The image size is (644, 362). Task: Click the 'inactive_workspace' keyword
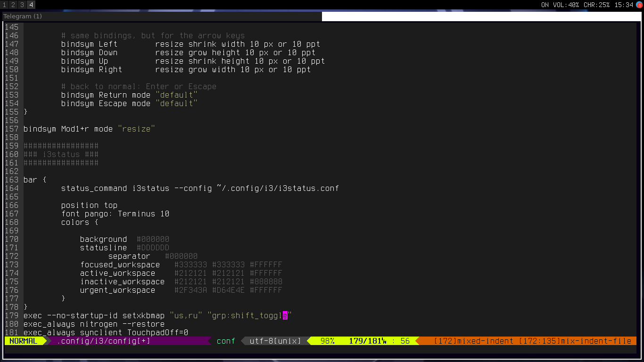[122, 281]
